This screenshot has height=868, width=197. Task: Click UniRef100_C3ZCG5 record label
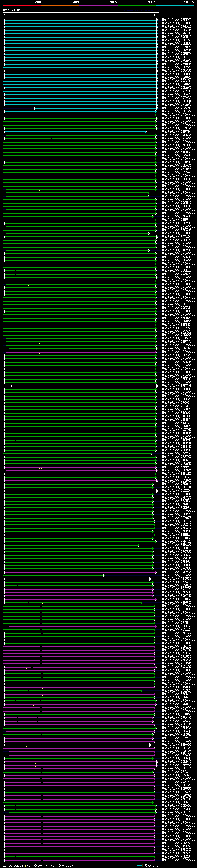(177, 128)
